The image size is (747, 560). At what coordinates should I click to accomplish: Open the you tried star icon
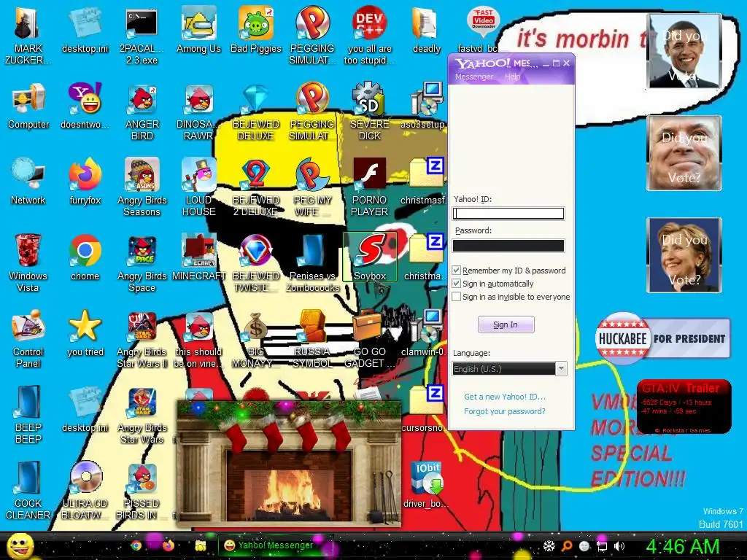click(85, 333)
